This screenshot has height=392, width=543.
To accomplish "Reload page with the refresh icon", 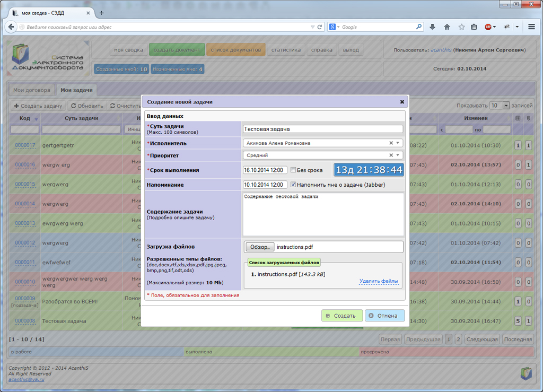I will tap(320, 27).
